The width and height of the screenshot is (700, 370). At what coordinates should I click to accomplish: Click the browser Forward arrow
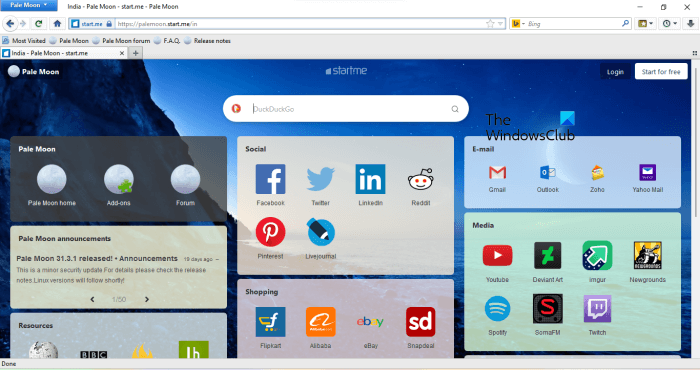(23, 24)
